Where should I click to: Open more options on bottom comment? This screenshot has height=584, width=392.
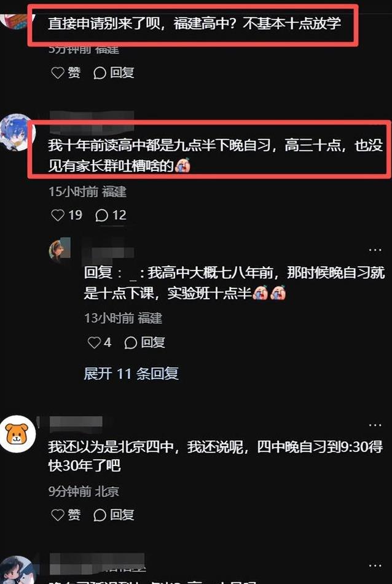(375, 566)
